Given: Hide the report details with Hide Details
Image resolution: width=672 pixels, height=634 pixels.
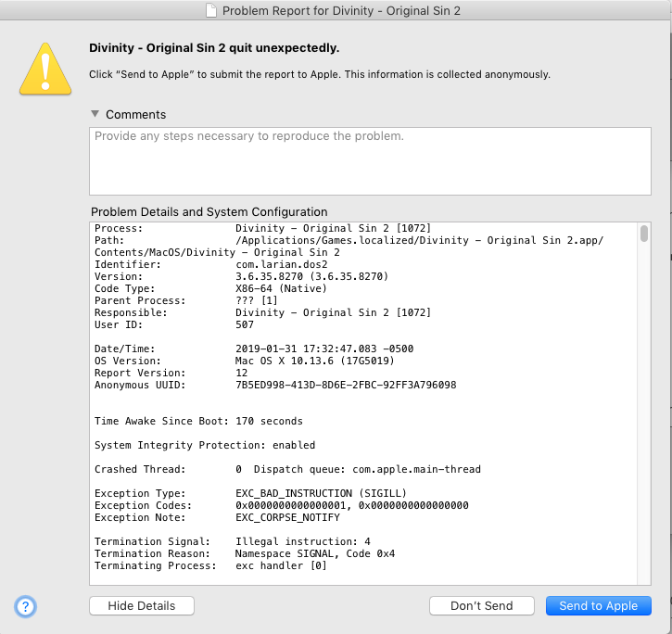Looking at the screenshot, I should point(142,605).
